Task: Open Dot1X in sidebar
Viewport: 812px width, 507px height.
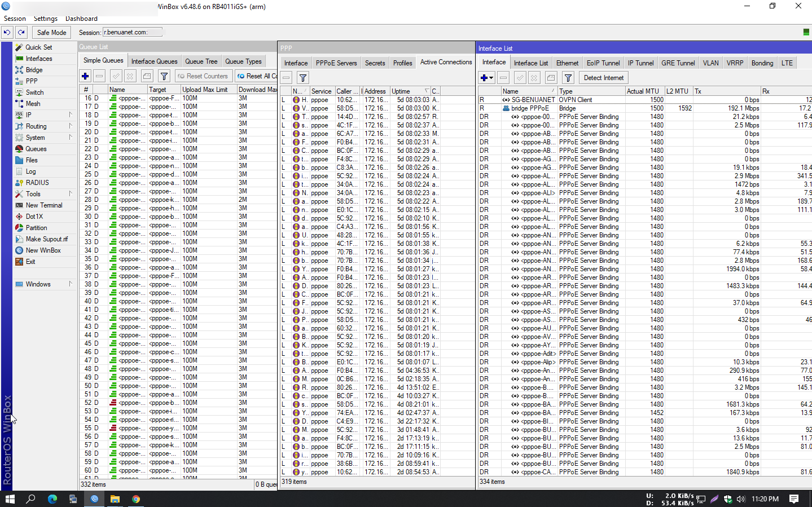Action: point(34,217)
